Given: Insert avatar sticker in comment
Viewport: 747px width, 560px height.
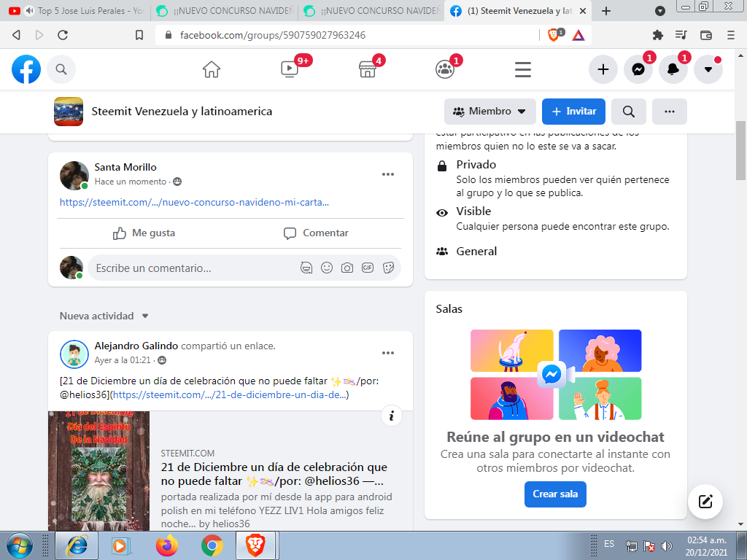Looking at the screenshot, I should [x=306, y=268].
